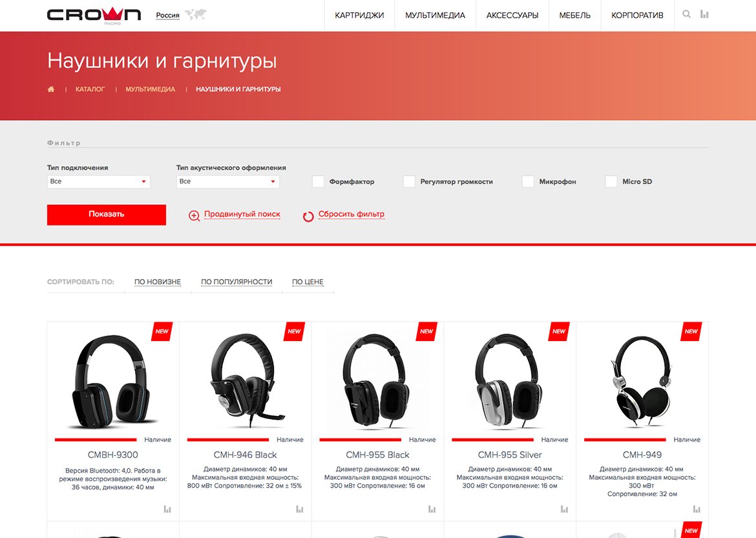This screenshot has height=538, width=756.
Task: Toggle the Регулятор громкости checkbox
Action: click(409, 181)
